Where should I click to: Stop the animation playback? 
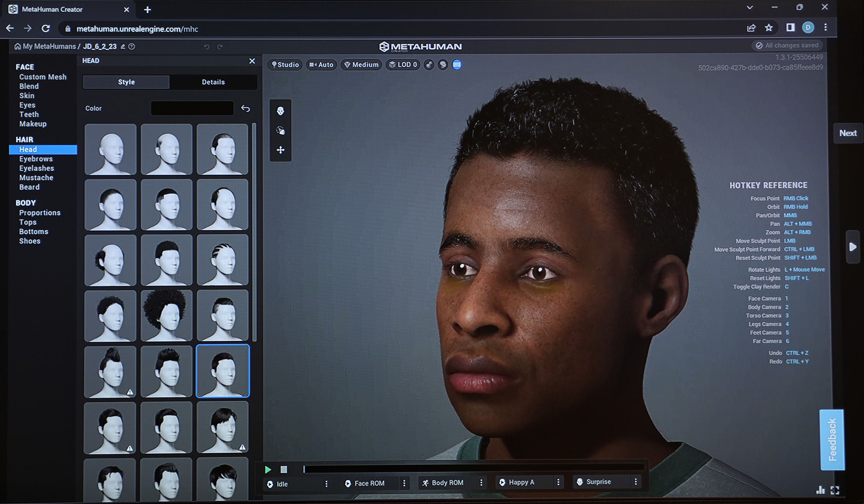tap(284, 469)
